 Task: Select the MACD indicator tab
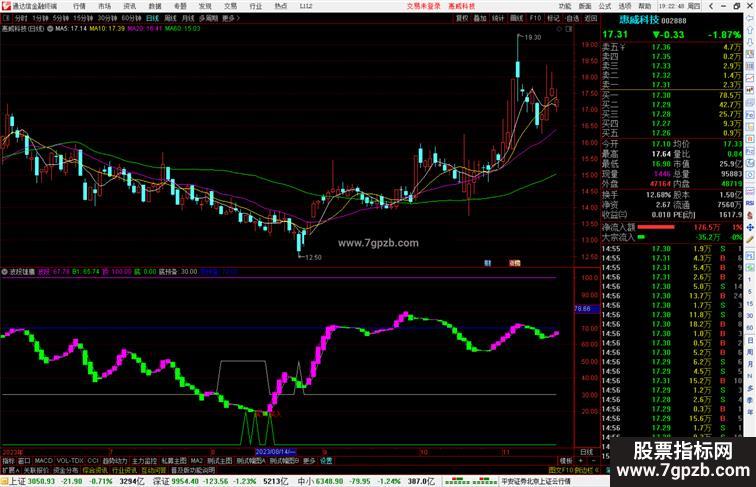[43, 460]
